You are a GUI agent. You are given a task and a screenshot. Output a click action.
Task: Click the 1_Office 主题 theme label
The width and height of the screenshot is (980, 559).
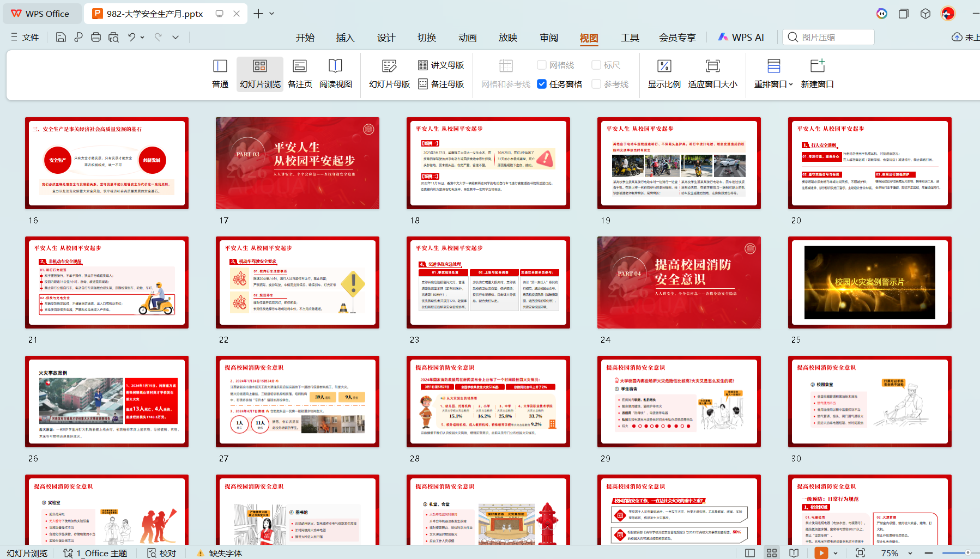click(95, 553)
